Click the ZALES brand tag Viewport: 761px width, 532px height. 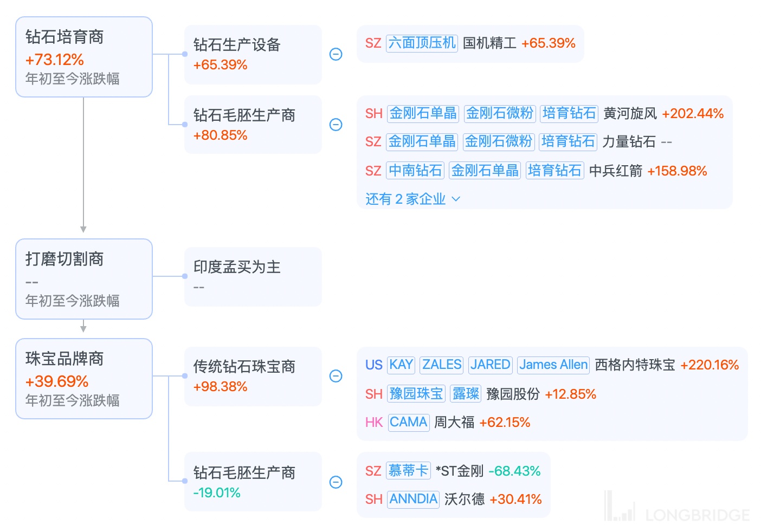(442, 365)
